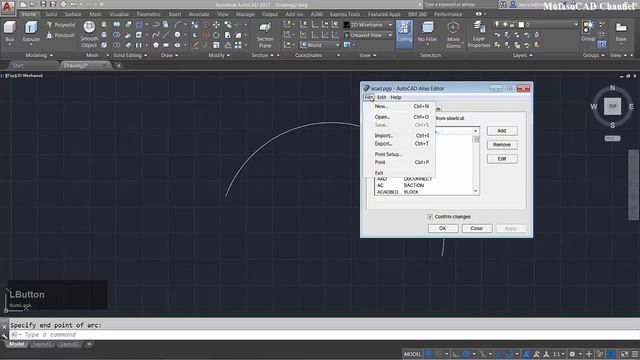Switch to the Layout1 tab
The width and height of the screenshot is (640, 360).
pos(42,344)
